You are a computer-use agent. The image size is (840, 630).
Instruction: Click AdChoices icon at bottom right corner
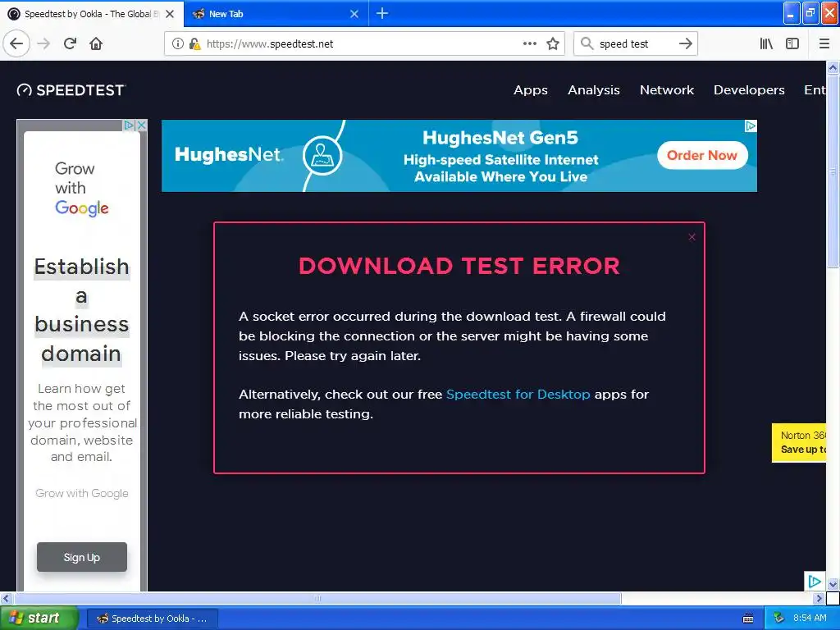click(815, 582)
